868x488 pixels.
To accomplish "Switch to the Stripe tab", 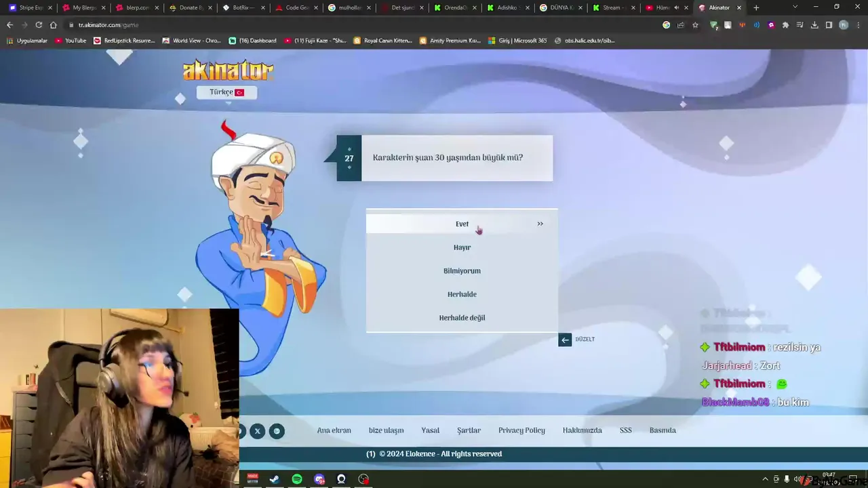I will 30,7.
